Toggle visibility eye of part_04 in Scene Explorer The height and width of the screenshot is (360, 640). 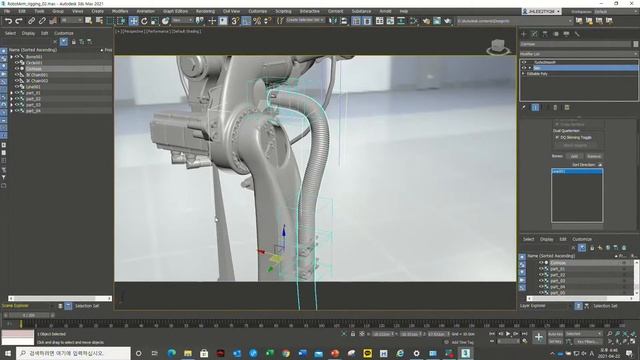(x=17, y=111)
